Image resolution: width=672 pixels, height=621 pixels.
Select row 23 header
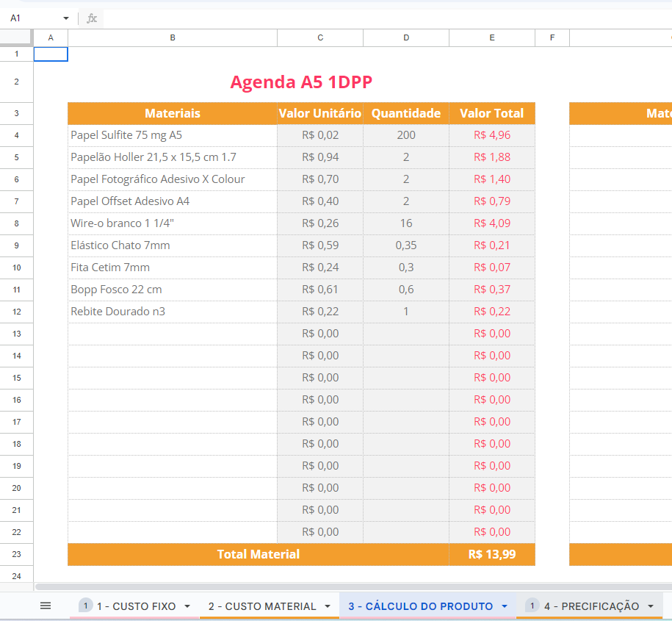(16, 554)
